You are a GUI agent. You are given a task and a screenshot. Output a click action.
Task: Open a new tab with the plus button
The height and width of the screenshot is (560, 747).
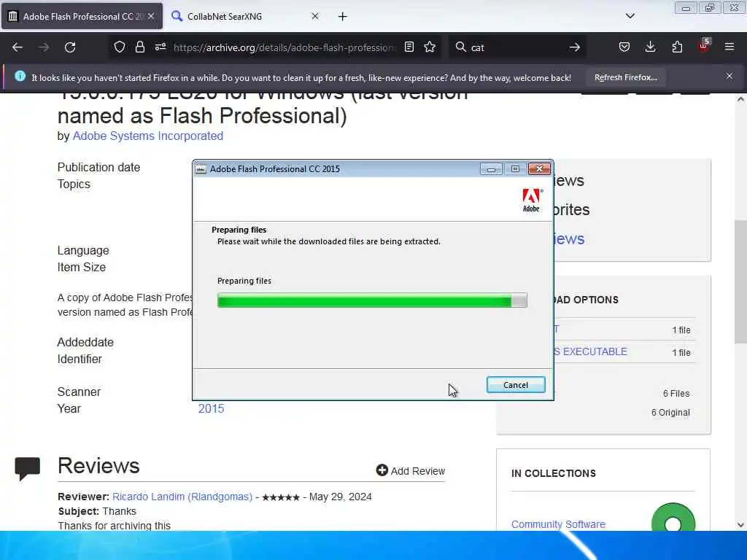[x=343, y=17]
